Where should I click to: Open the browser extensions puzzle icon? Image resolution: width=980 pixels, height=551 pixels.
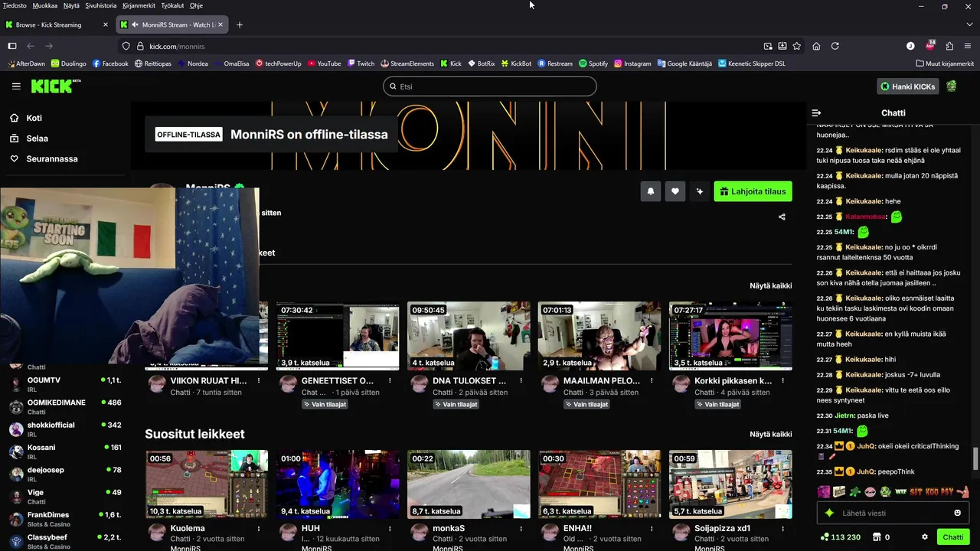pyautogui.click(x=949, y=46)
